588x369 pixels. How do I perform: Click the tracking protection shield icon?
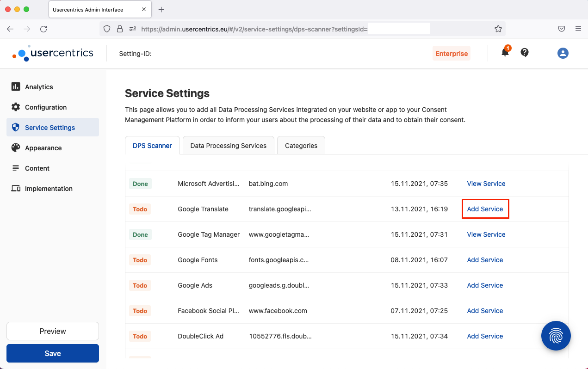[107, 29]
